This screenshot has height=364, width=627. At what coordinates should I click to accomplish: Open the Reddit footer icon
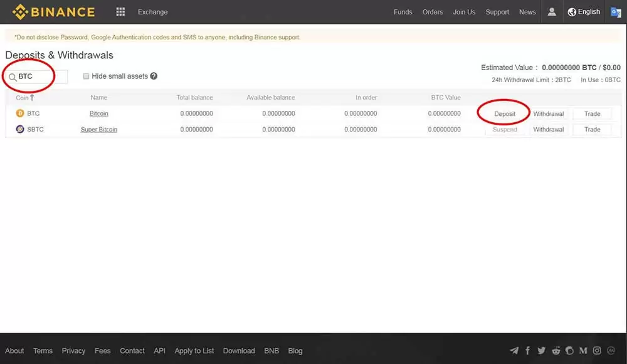(556, 351)
